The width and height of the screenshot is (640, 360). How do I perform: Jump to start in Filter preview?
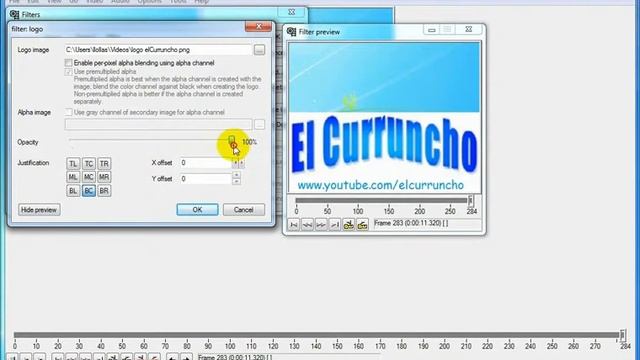click(293, 224)
